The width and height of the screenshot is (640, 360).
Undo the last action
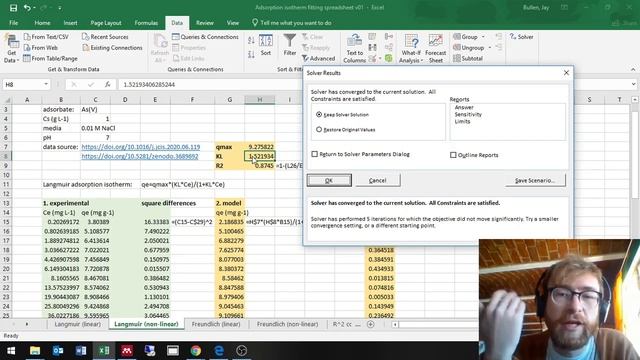(27, 8)
